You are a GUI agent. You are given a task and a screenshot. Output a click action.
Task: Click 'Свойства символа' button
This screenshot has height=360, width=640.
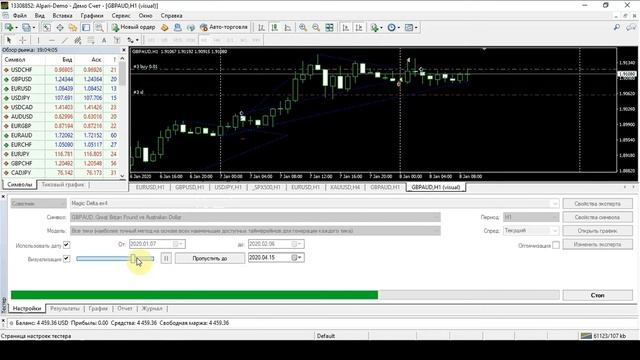[598, 217]
